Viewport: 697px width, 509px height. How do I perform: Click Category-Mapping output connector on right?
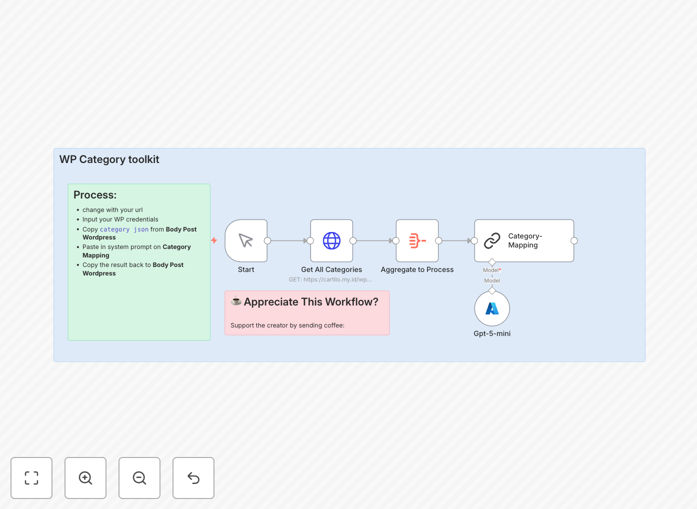tap(574, 240)
